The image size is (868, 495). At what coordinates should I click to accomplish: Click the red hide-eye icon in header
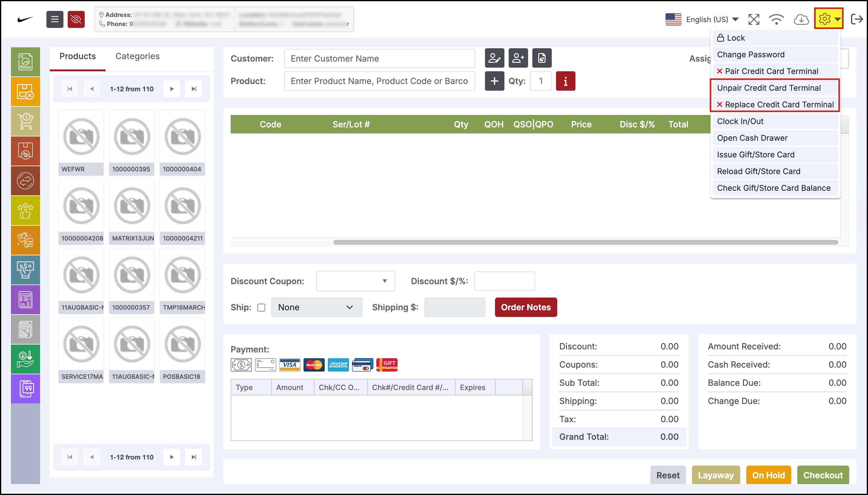[x=76, y=19]
